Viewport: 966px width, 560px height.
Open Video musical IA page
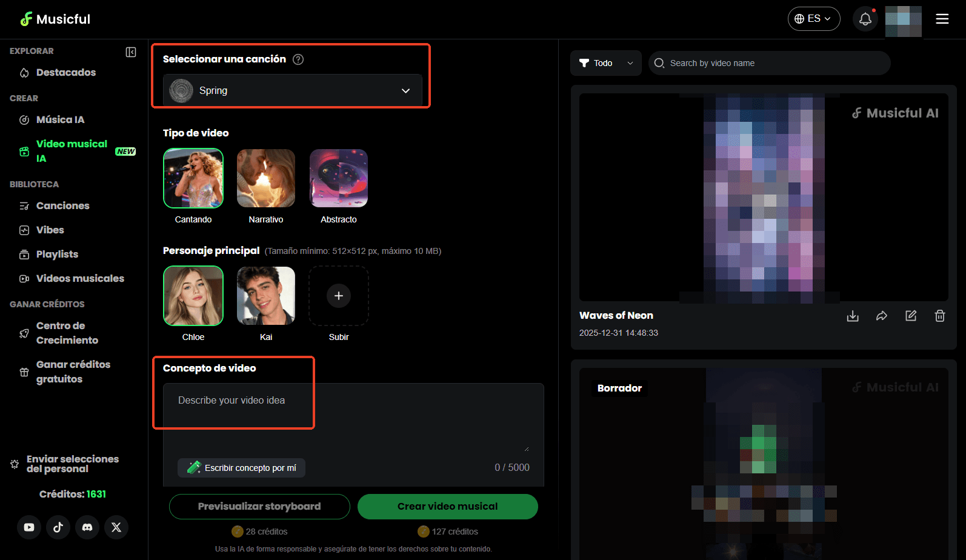[72, 151]
